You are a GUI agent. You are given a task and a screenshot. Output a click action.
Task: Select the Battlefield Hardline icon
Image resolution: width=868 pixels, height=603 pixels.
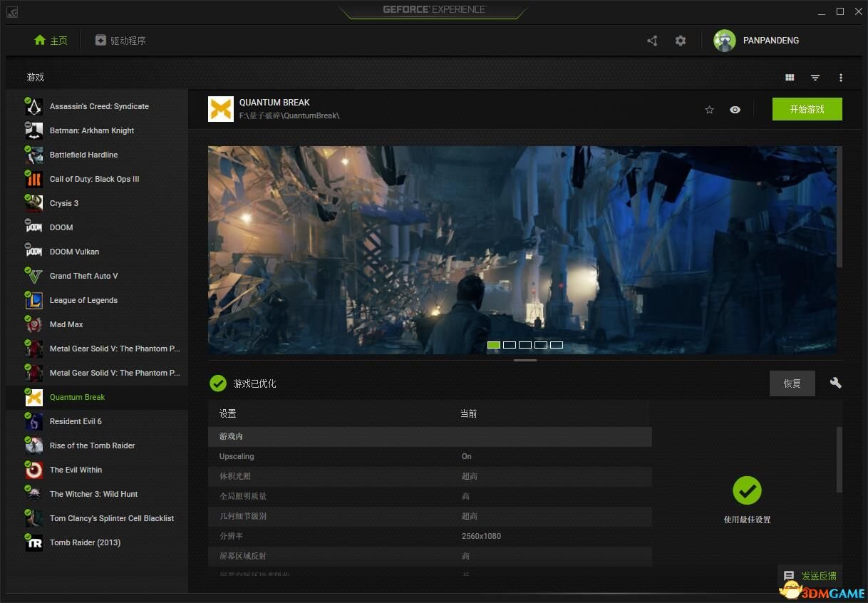click(x=33, y=155)
